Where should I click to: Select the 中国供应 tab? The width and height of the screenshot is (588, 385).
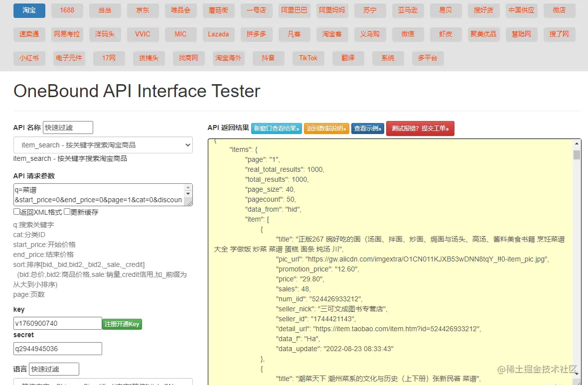[522, 10]
